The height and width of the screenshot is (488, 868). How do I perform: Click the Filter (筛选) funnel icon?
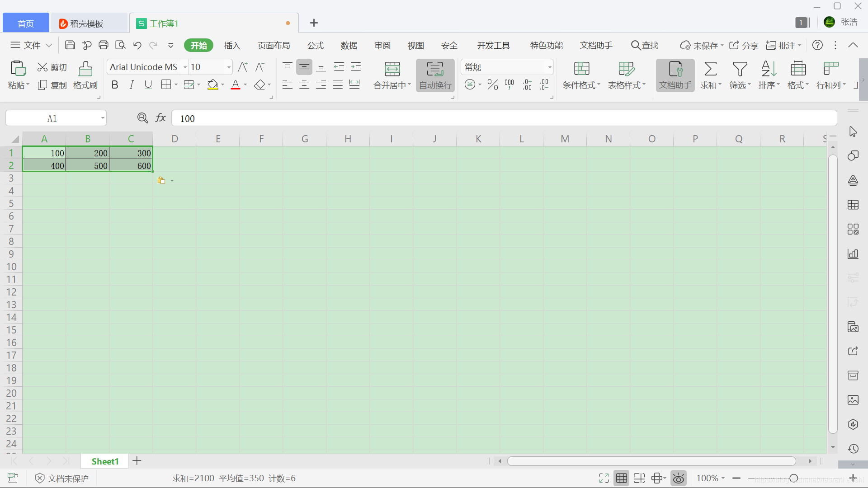740,69
